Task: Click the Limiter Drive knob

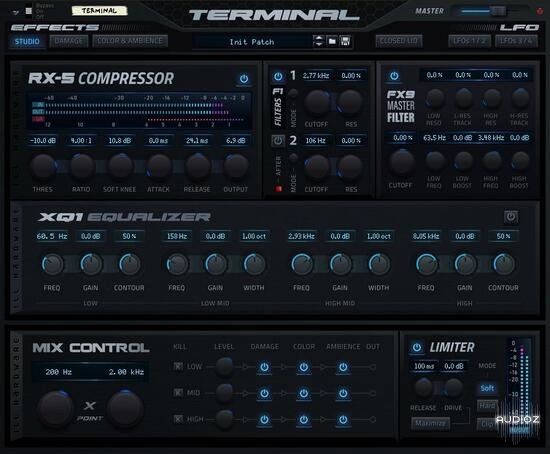Action: (x=453, y=388)
